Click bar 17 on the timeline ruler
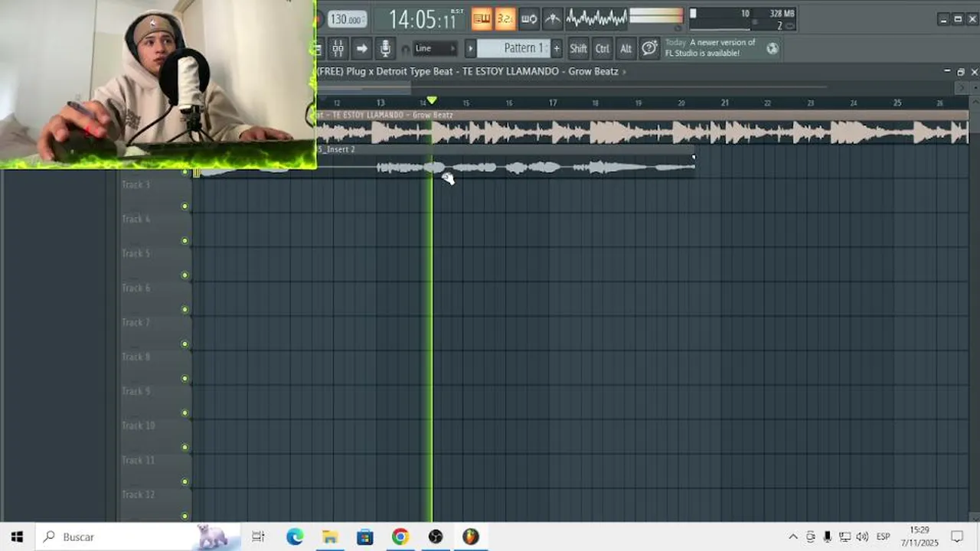This screenshot has height=551, width=980. tap(553, 103)
